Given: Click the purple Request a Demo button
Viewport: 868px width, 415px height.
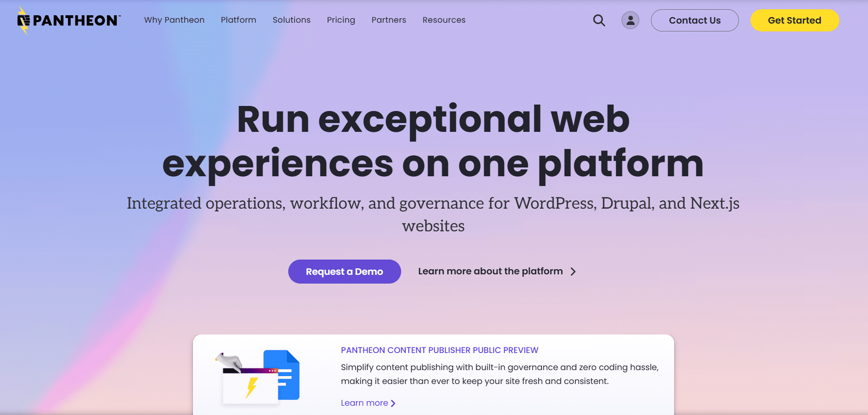Looking at the screenshot, I should (344, 272).
